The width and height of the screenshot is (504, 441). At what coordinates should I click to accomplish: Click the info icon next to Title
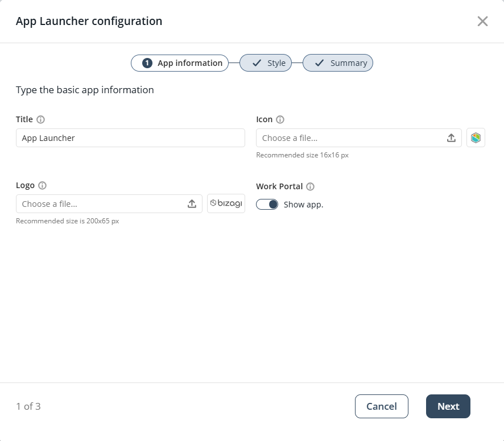(40, 120)
